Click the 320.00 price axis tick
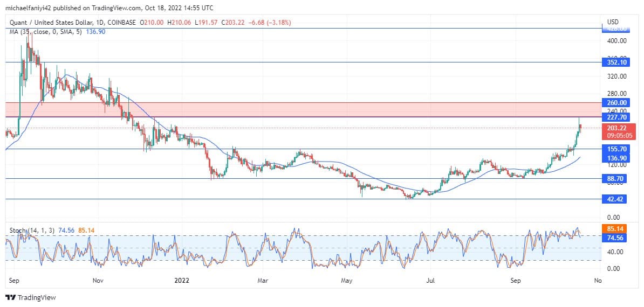 coord(616,76)
